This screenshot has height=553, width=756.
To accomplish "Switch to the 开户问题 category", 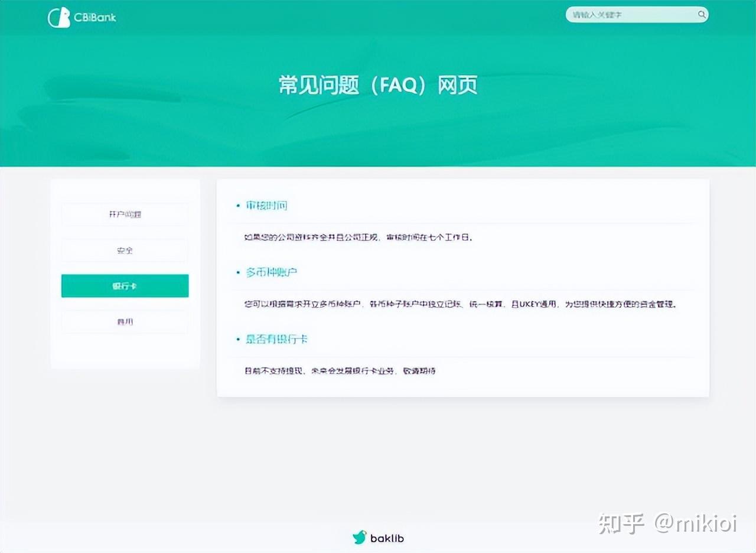I will click(x=125, y=214).
